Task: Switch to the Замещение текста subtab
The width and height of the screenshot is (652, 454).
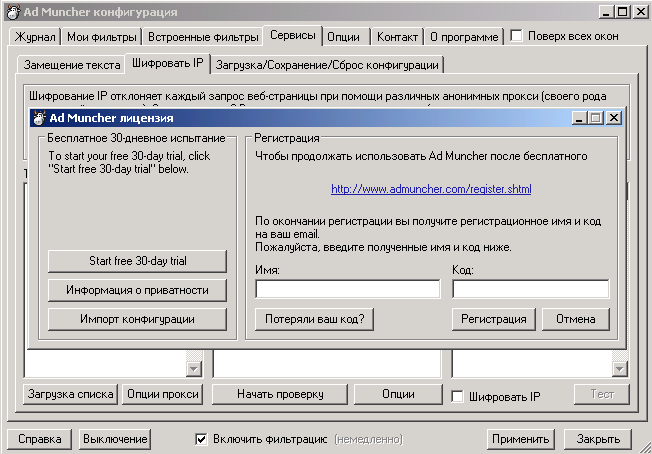Action: [72, 65]
